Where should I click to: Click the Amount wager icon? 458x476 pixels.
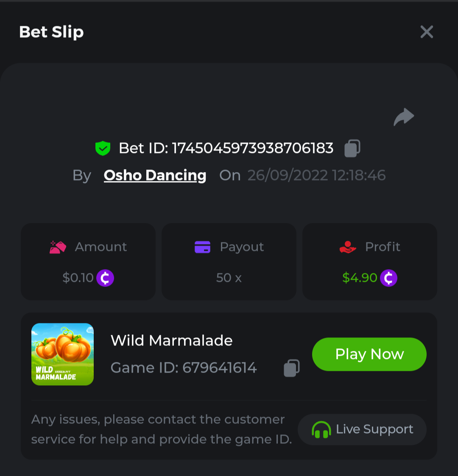point(58,247)
